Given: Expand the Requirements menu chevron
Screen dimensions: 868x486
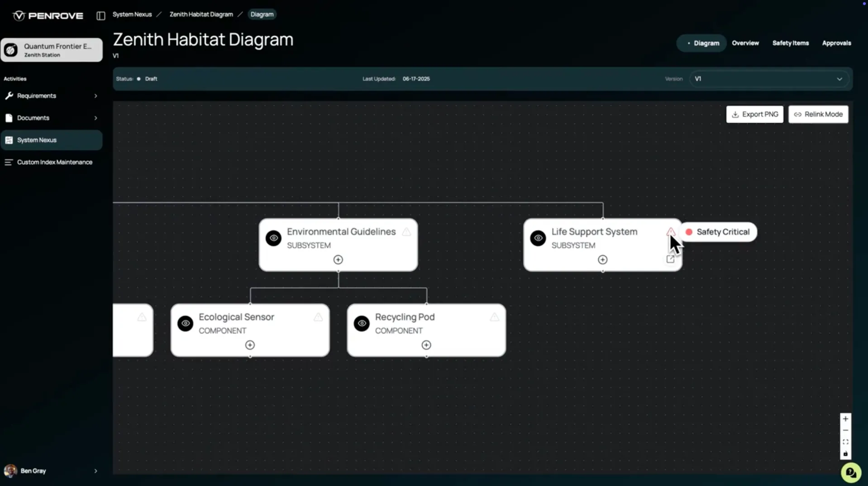Looking at the screenshot, I should [x=95, y=96].
